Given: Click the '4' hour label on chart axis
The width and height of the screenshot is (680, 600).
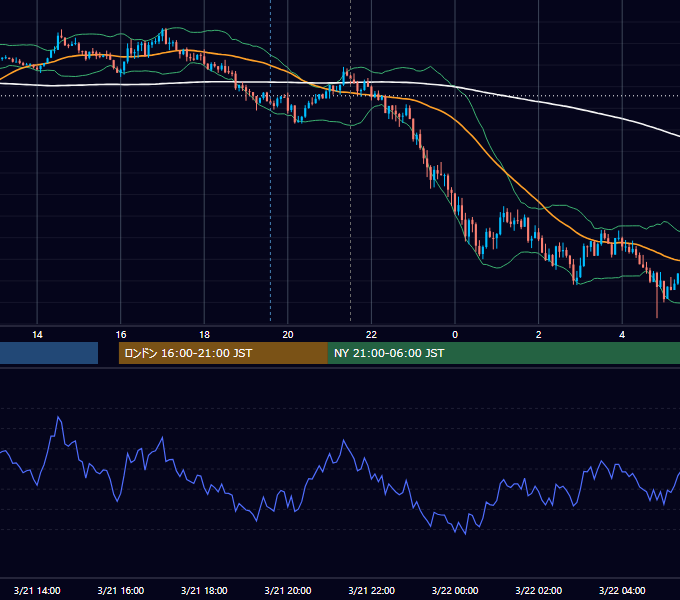Looking at the screenshot, I should pyautogui.click(x=622, y=335).
